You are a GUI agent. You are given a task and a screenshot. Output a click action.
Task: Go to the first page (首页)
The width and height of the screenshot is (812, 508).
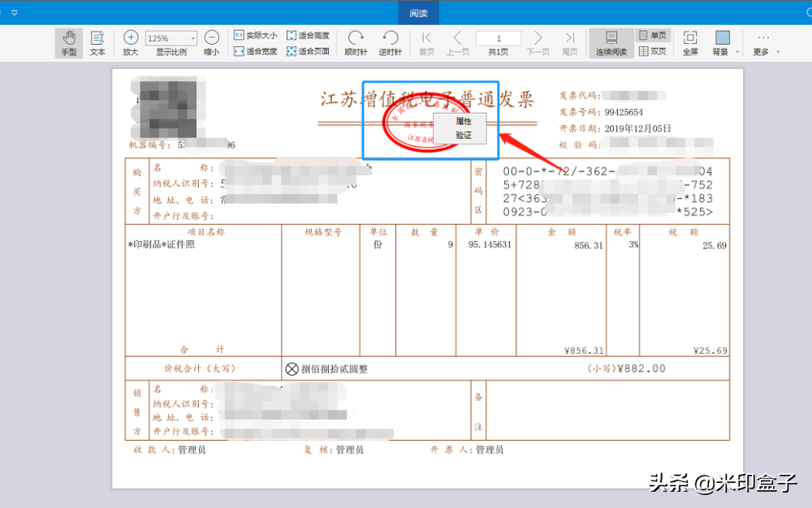427,43
